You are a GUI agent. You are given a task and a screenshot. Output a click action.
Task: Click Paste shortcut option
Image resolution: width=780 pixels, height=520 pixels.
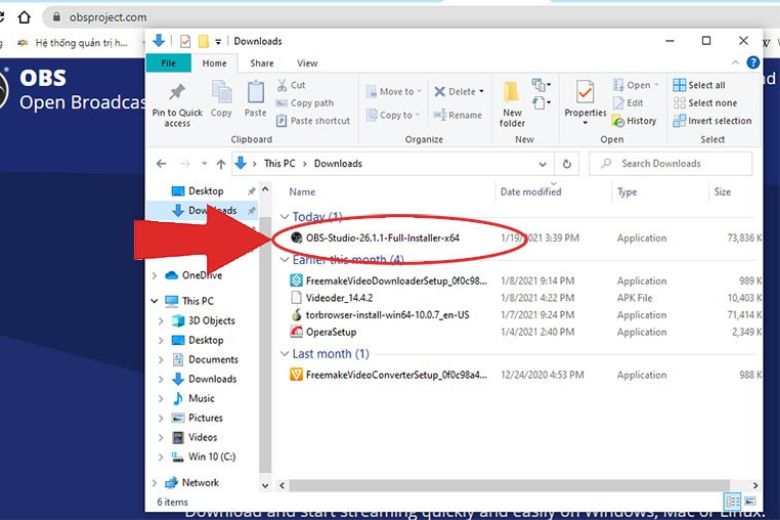(x=313, y=121)
